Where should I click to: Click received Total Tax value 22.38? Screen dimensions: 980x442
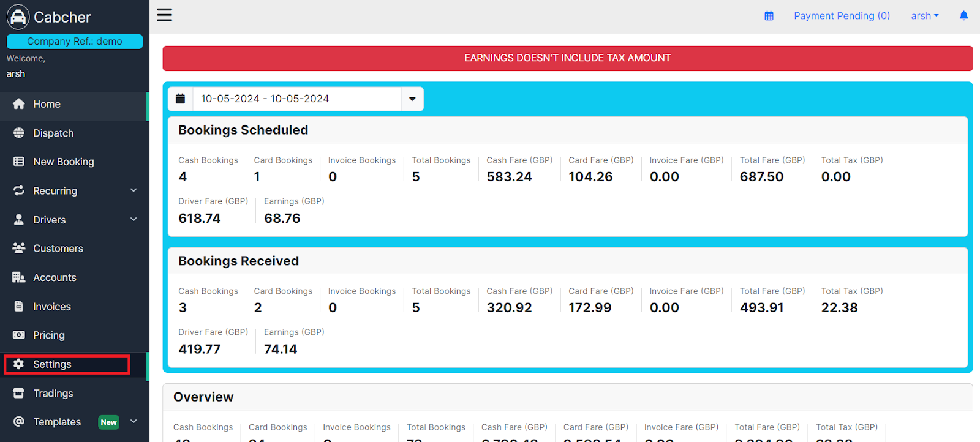pyautogui.click(x=840, y=307)
